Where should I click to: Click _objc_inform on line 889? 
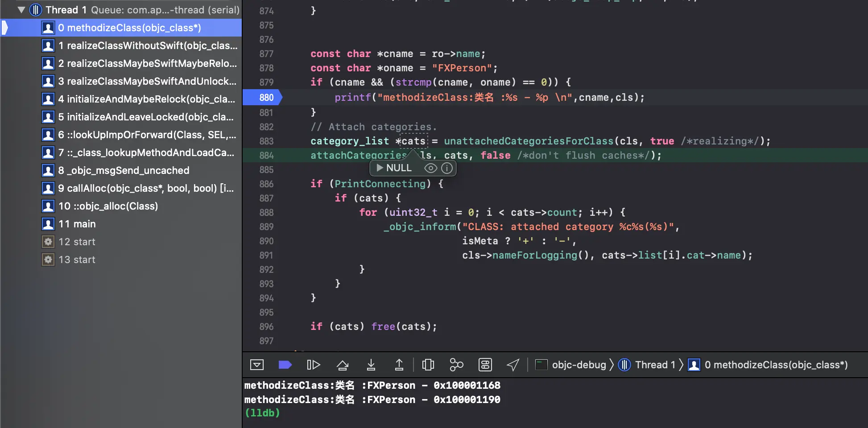click(x=420, y=226)
